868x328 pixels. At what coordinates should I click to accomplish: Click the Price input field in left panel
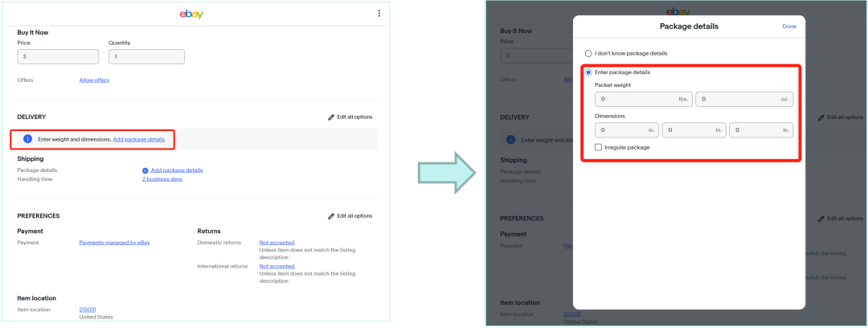tap(58, 56)
